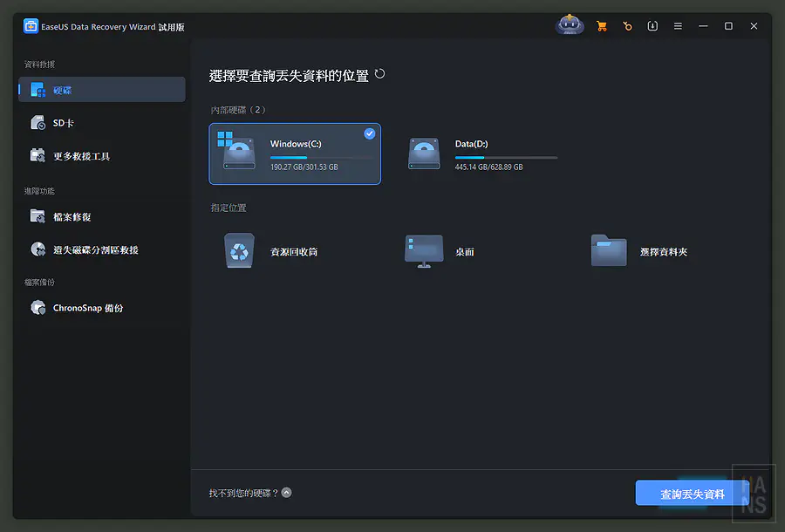The height and width of the screenshot is (532, 785).
Task: Select the SD卡 recovery icon in sidebar
Action: [38, 123]
